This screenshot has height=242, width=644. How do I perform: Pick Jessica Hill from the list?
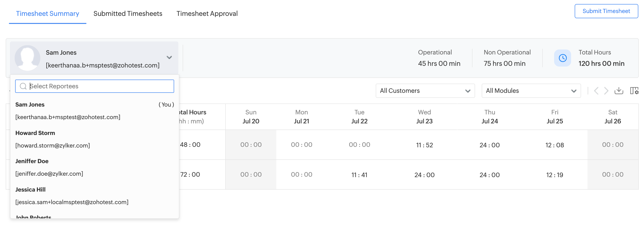[72, 196]
